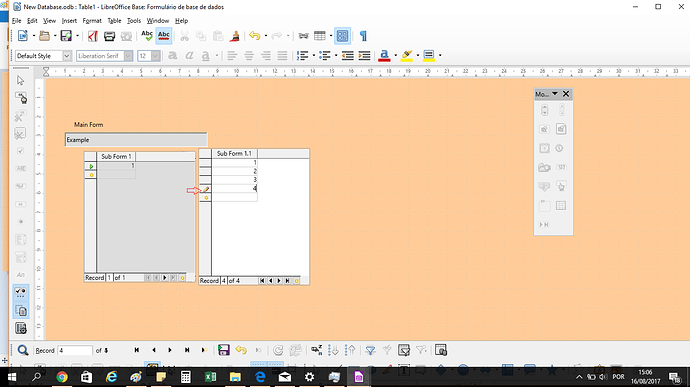Screen dimensions: 690x387
Task: Open font color dropdown arrow
Action: click(395, 55)
